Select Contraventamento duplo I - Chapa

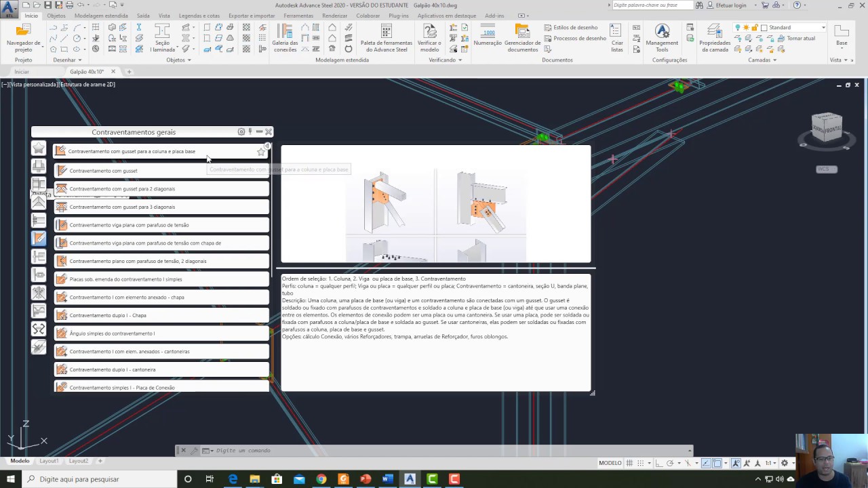point(161,315)
